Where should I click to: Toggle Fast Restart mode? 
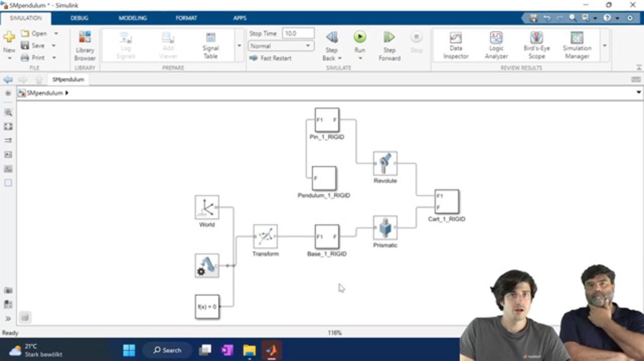(x=271, y=58)
